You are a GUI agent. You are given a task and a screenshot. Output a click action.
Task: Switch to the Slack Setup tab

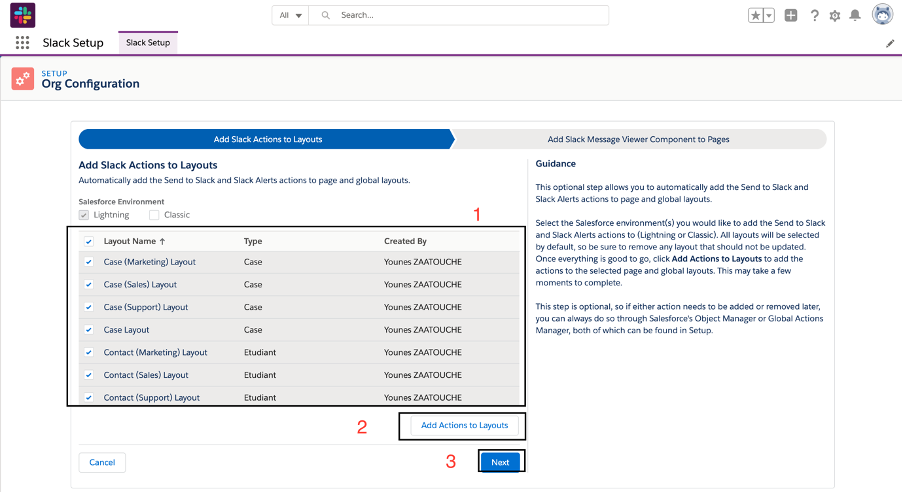[x=148, y=43]
